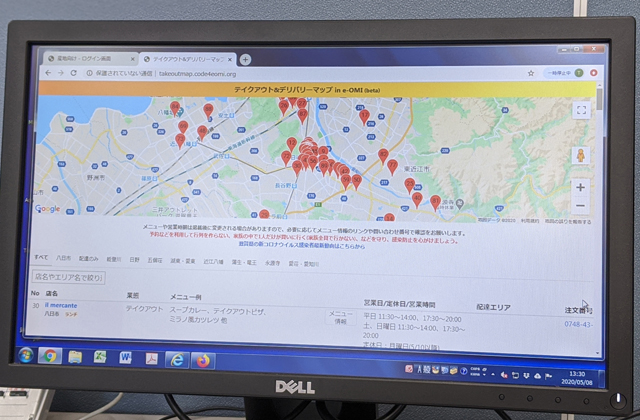The image size is (640, 420).
Task: Zoom in with the map plus button
Action: [581, 186]
